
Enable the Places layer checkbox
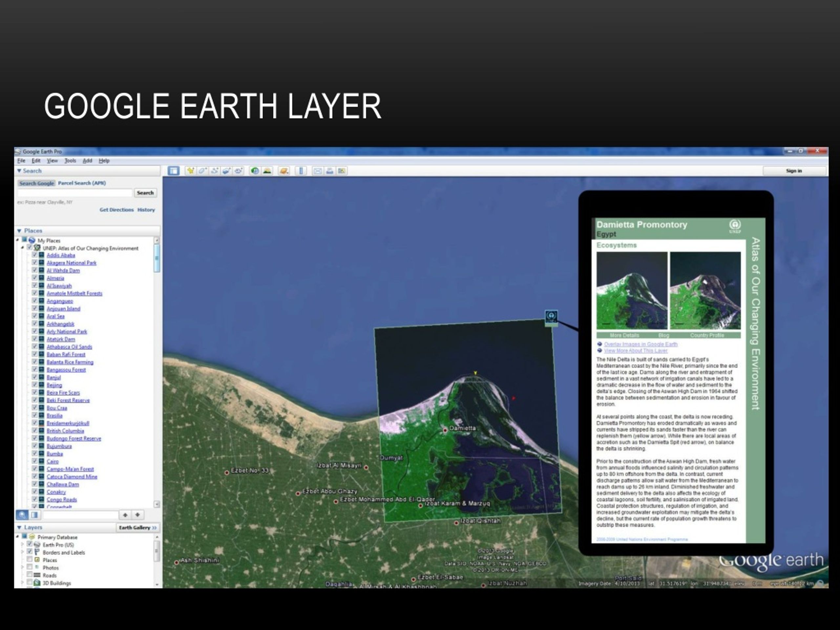tap(29, 560)
